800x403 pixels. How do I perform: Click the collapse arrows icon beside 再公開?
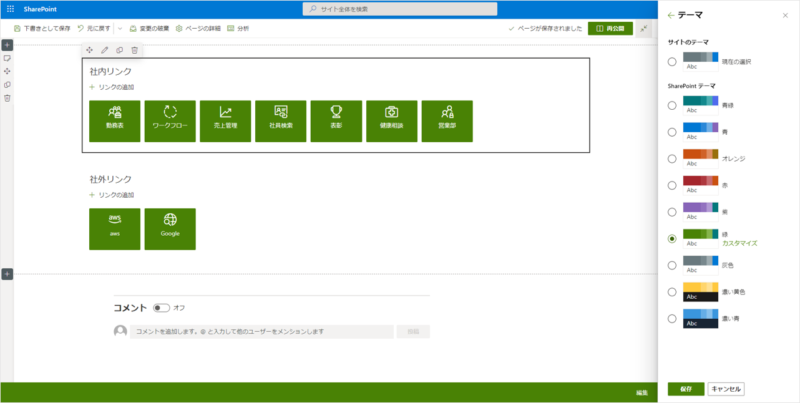click(x=644, y=29)
